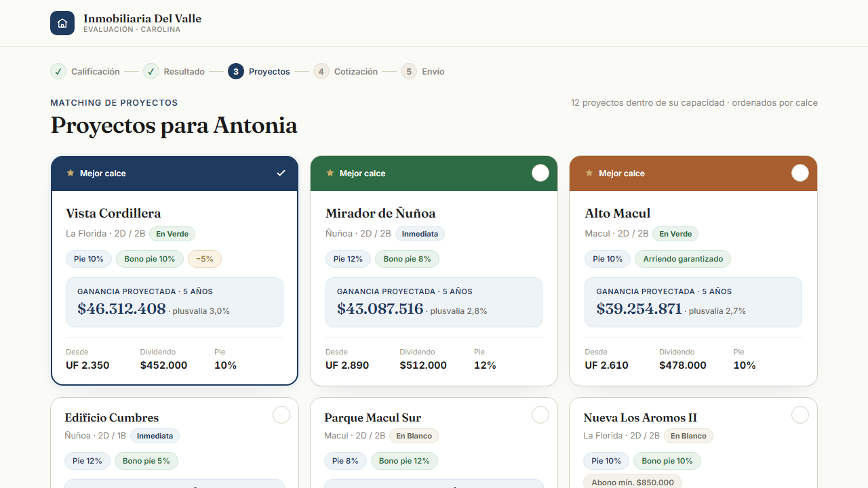This screenshot has width=868, height=488.
Task: Click Macul · 2D / 2B under Parque Macul Sur
Action: click(355, 436)
